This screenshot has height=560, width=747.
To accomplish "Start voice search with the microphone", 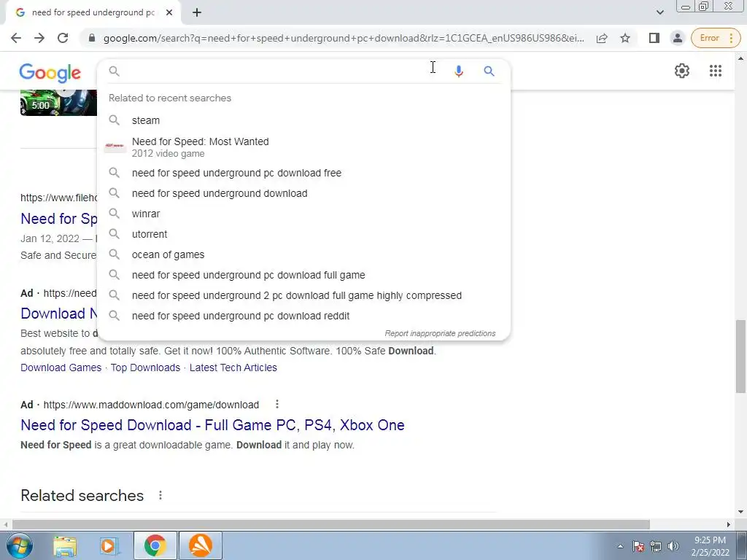I will click(458, 71).
